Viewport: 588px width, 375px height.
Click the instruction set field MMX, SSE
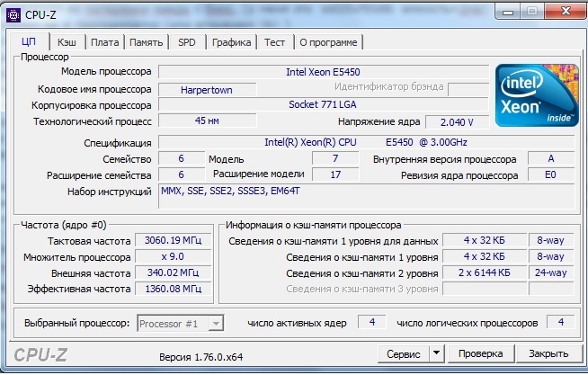(x=366, y=196)
